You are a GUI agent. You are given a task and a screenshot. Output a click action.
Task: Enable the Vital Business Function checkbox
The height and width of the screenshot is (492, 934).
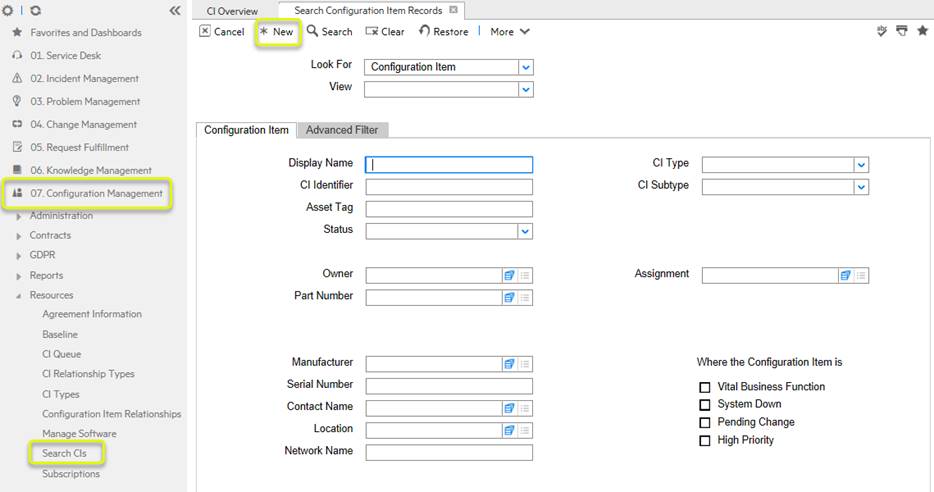pyautogui.click(x=705, y=387)
